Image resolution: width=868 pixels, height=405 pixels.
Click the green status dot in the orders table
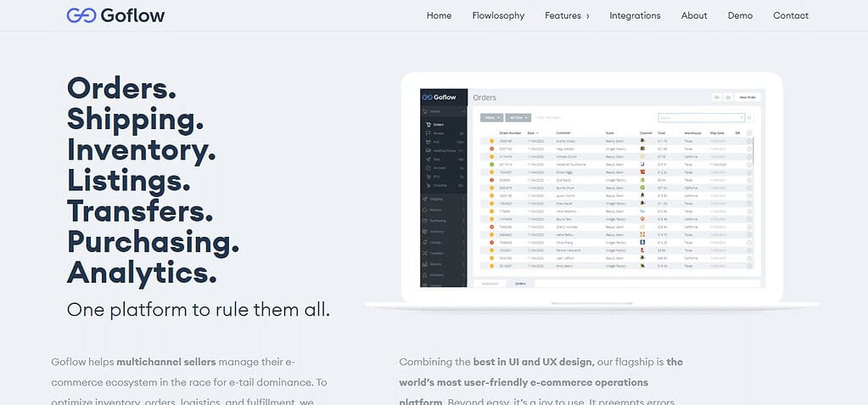tap(491, 165)
